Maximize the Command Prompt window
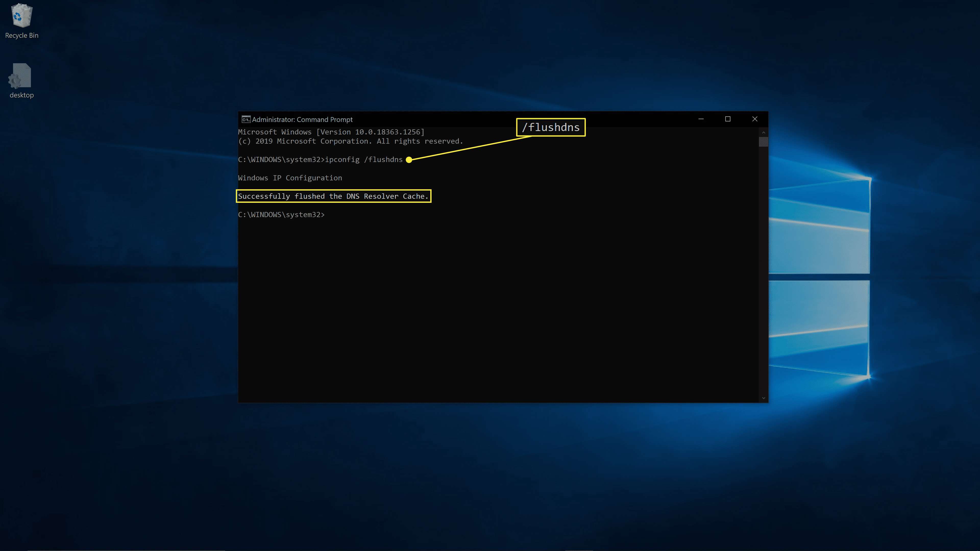 pos(727,119)
